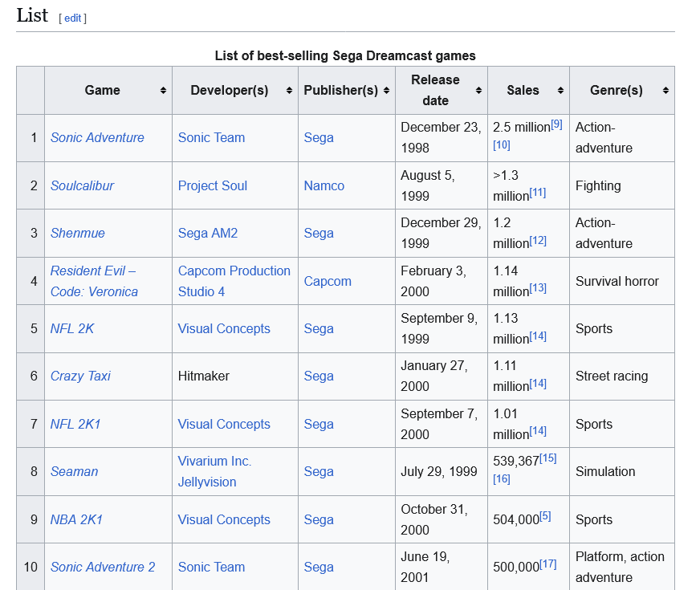Sort table by Genre(s) column arrows

point(665,91)
